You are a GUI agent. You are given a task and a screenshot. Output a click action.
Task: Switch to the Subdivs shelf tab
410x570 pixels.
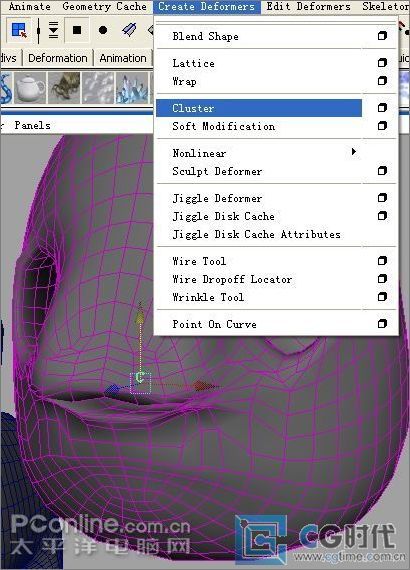[9, 58]
